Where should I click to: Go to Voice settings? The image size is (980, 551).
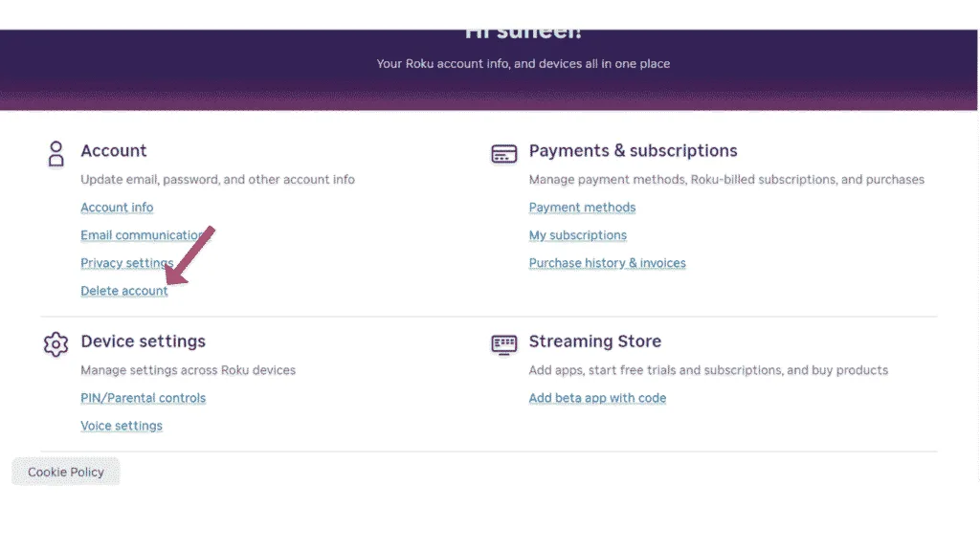(122, 426)
